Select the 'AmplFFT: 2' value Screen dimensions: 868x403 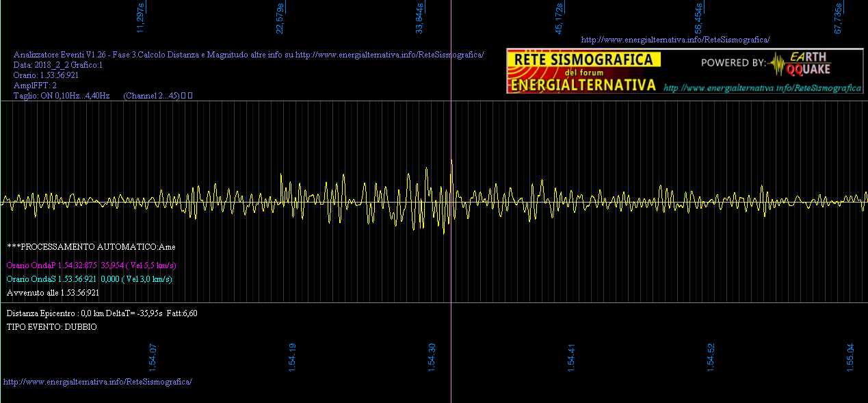click(x=35, y=86)
